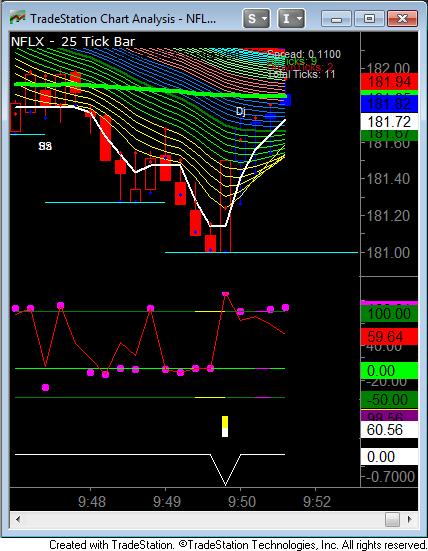Click the window title 'TradeStation Chart Analysis - NFL...'

coord(123,18)
